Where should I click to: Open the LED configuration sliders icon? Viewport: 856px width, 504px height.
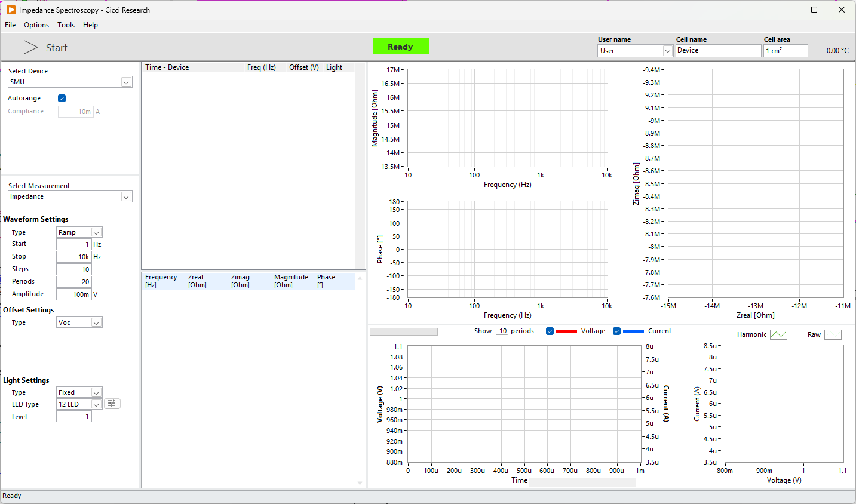(x=112, y=404)
